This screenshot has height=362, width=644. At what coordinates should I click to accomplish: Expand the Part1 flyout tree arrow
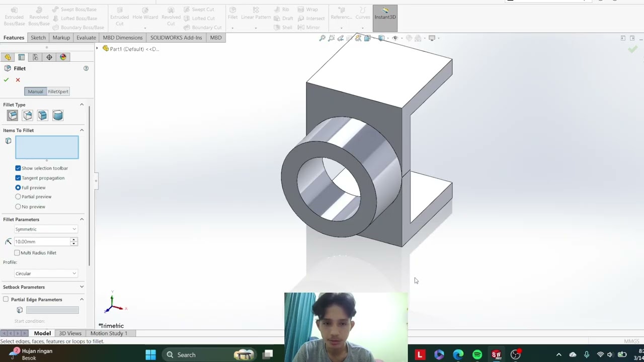[x=98, y=49]
